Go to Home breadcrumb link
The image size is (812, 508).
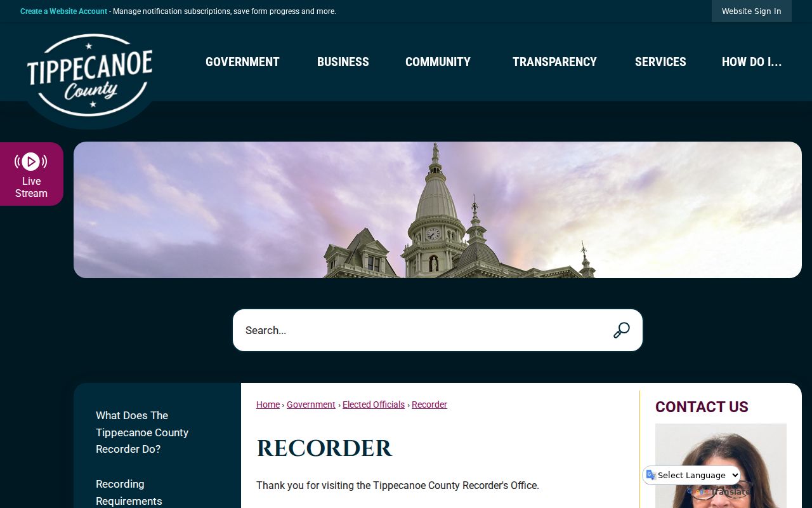(268, 404)
